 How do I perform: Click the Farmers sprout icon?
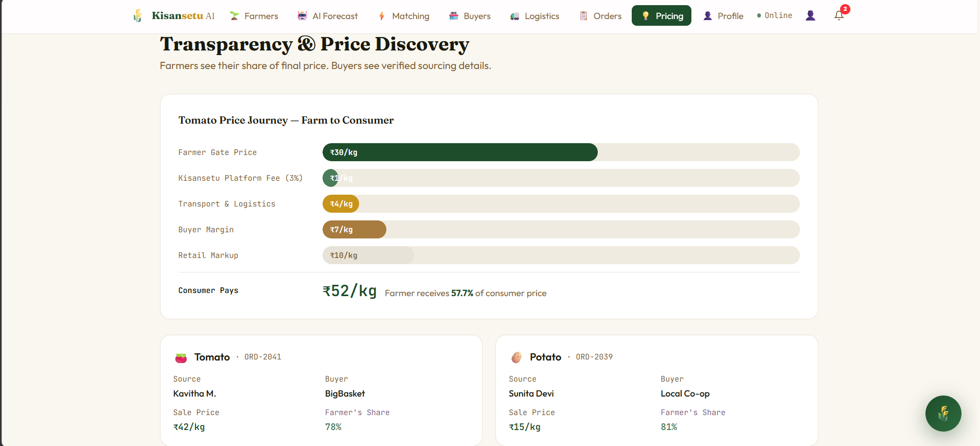(235, 16)
